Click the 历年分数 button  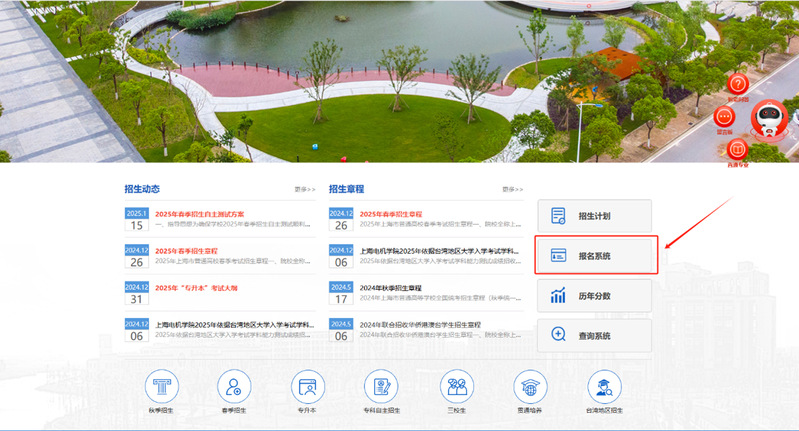pyautogui.click(x=594, y=296)
